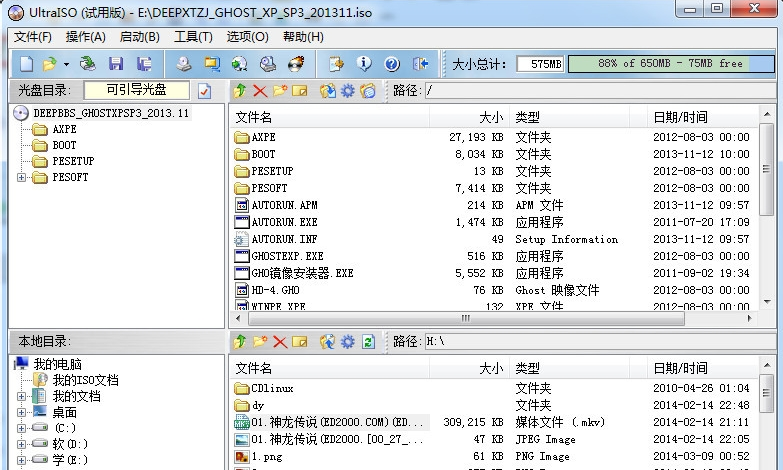Expand the PESOFT folder tree node
This screenshot has height=470, width=783.
point(21,177)
